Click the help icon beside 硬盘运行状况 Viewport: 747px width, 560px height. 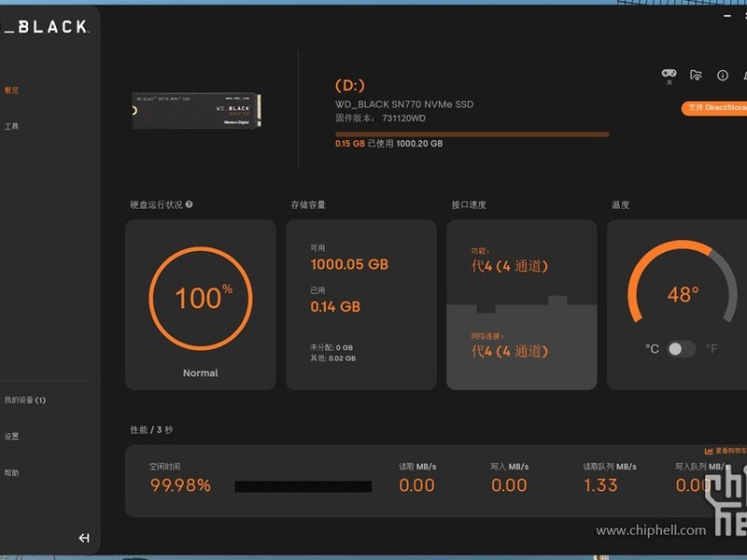coord(190,204)
